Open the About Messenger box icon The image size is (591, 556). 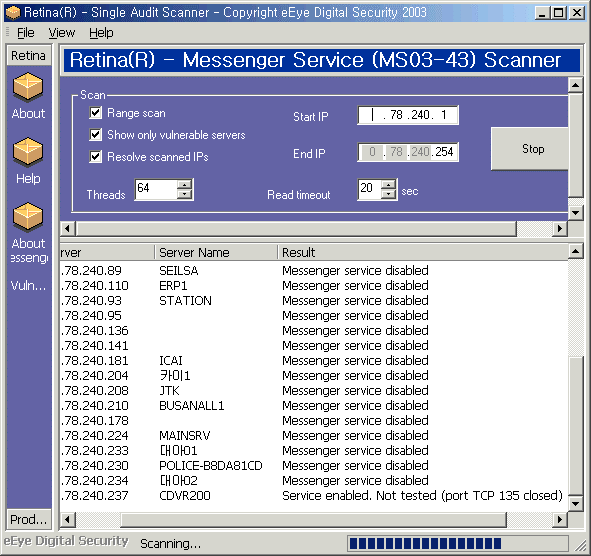coord(28,217)
